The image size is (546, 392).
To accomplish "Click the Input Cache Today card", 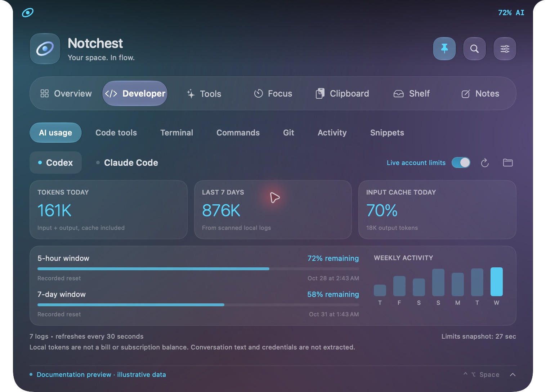I will tap(437, 210).
